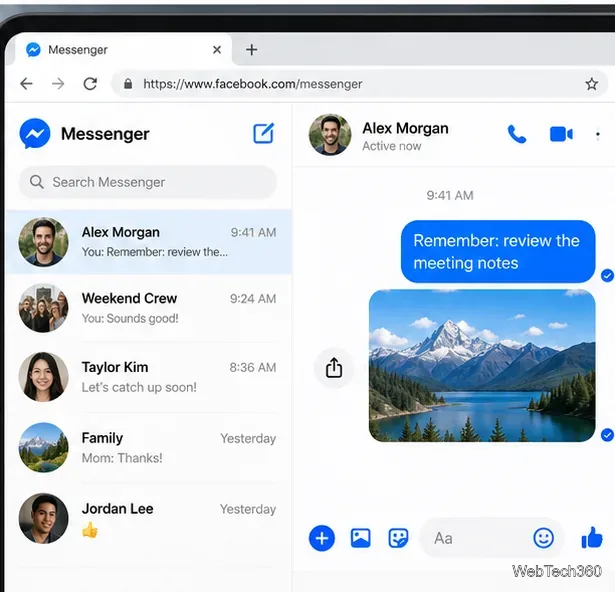The width and height of the screenshot is (615, 592).
Task: Click the 'Active now' status text
Action: click(x=391, y=146)
